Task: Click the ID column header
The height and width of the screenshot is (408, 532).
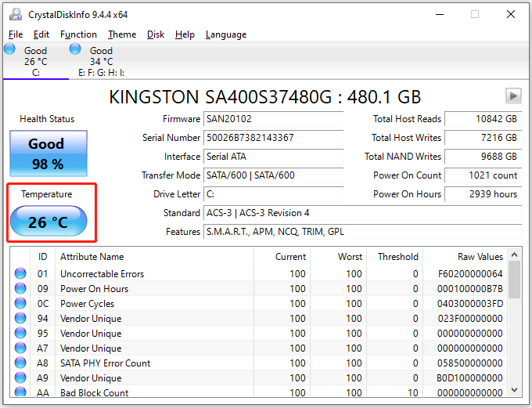Action: (x=43, y=257)
